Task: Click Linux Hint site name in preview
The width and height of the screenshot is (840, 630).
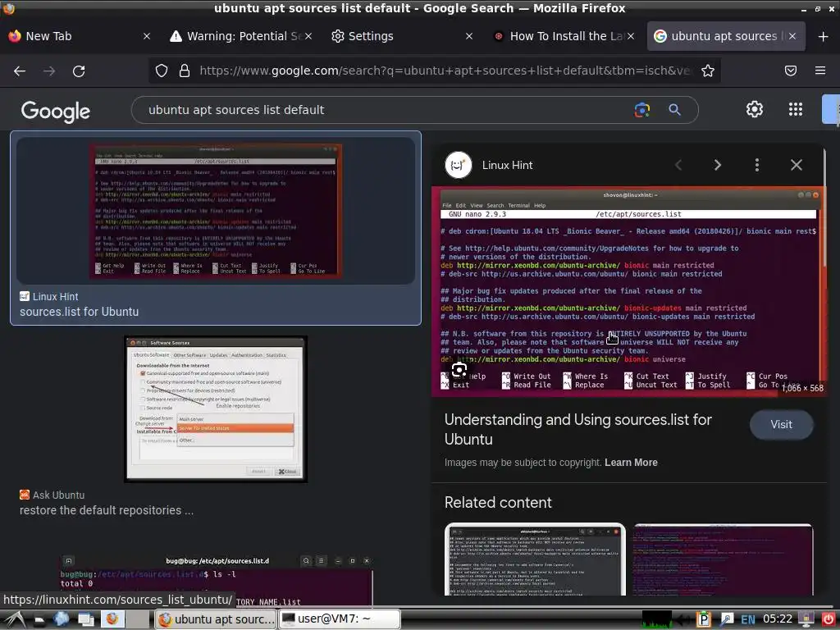Action: 507,165
